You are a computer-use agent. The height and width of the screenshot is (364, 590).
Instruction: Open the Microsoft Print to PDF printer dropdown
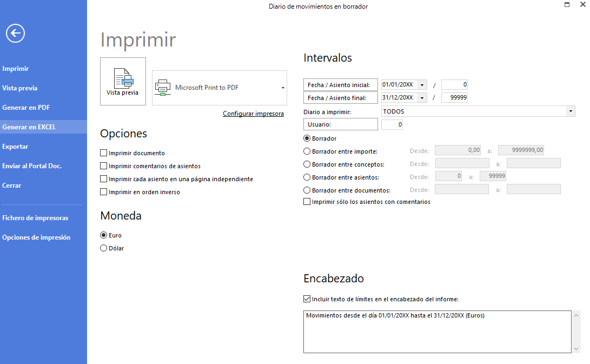click(x=283, y=88)
